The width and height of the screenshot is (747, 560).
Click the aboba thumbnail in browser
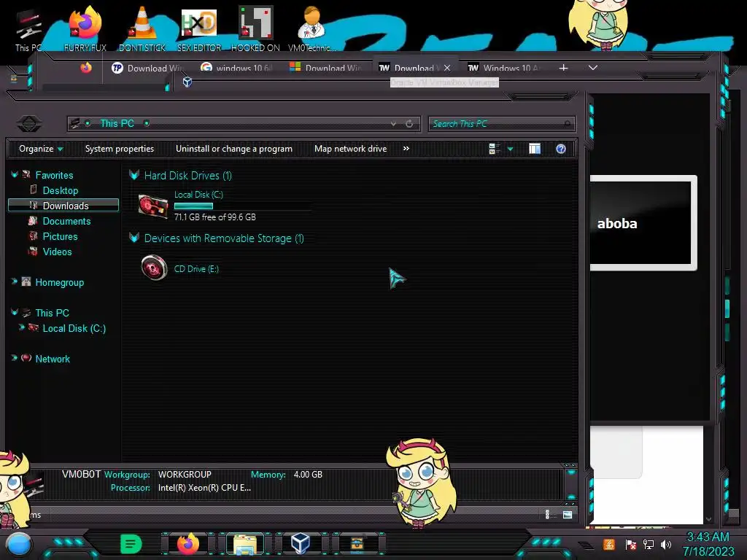click(x=643, y=223)
